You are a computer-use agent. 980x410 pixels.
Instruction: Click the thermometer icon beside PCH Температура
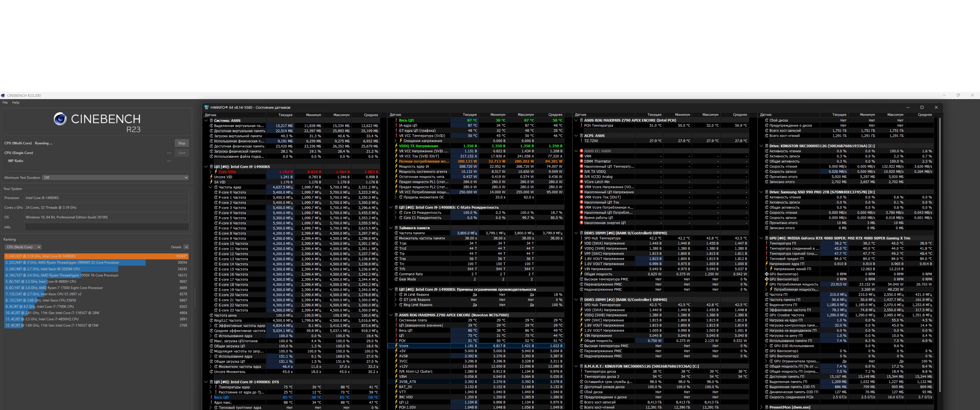(x=581, y=126)
